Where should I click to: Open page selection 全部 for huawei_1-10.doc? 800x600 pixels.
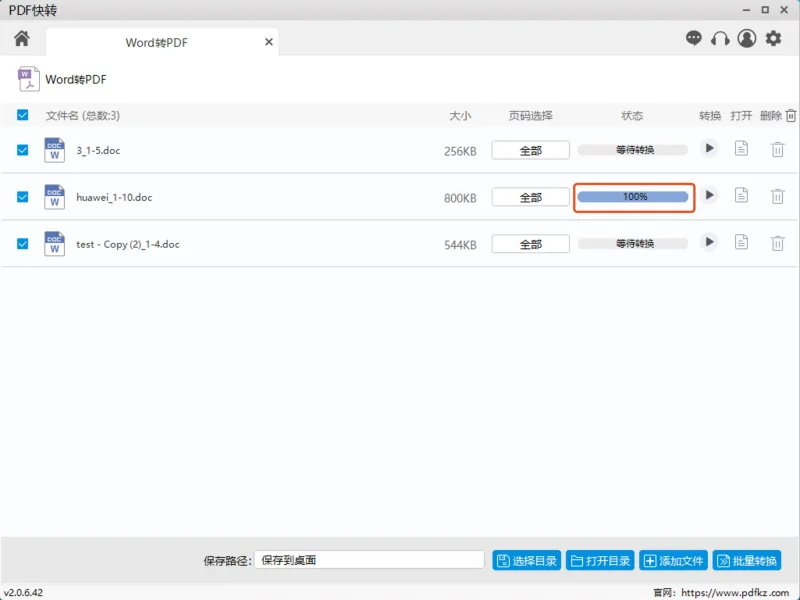(x=531, y=197)
